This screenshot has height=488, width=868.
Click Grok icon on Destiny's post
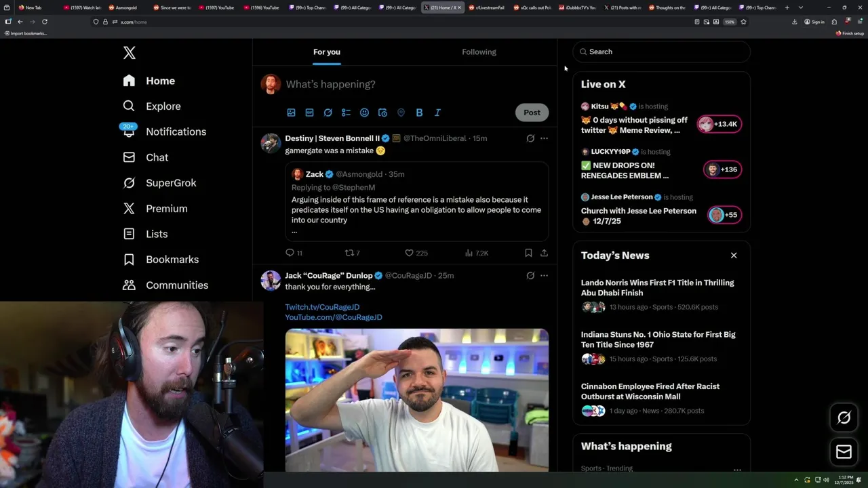(x=530, y=138)
